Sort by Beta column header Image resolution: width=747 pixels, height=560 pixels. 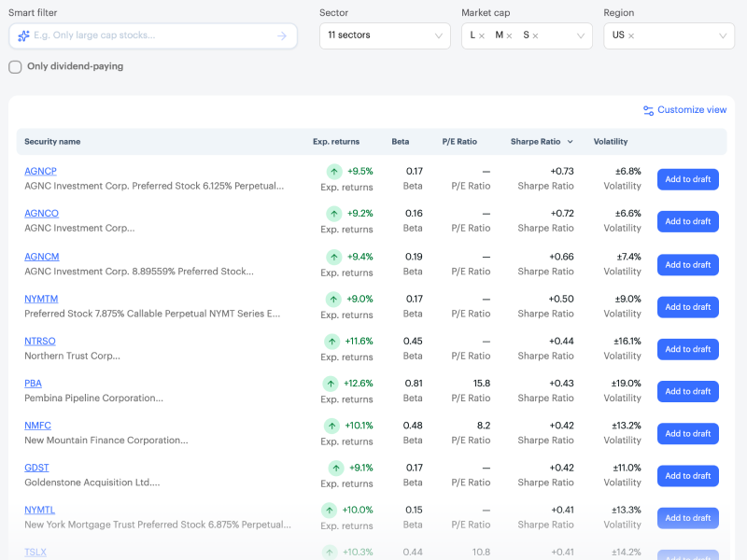(401, 142)
